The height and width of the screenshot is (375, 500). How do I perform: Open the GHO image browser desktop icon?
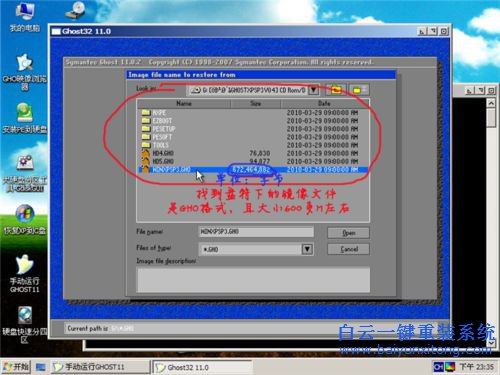[x=24, y=72]
